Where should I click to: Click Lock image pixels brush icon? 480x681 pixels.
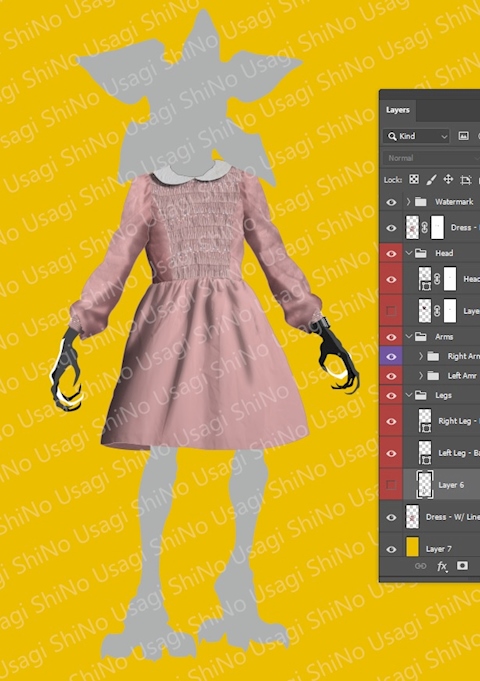coord(431,179)
